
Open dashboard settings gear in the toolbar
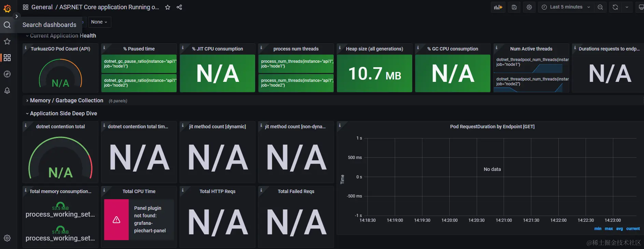(529, 7)
